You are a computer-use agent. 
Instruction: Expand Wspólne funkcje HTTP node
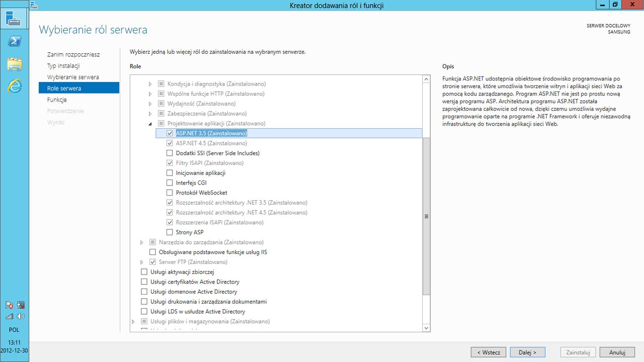coord(150,94)
